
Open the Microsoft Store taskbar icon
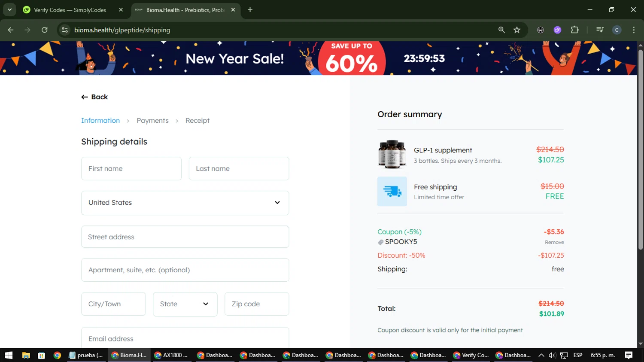[41, 355]
